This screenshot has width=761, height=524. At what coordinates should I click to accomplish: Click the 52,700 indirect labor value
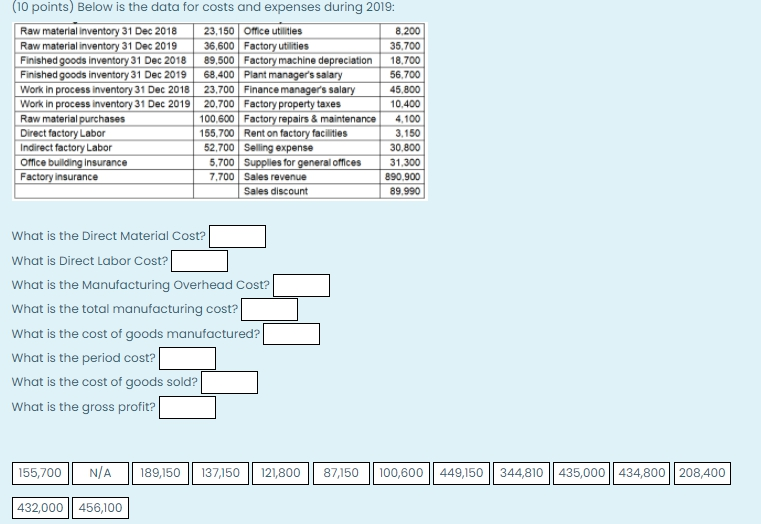(219, 147)
